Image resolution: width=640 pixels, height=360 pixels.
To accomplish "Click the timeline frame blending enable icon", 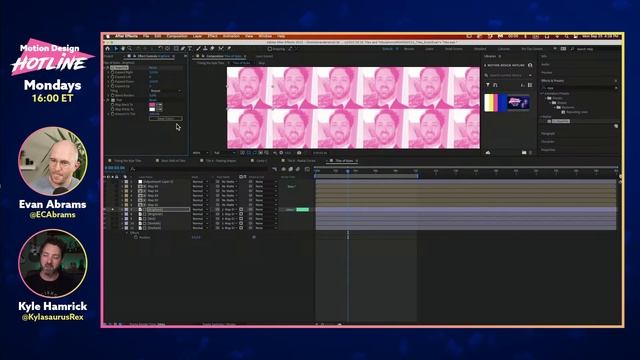I will pos(291,169).
